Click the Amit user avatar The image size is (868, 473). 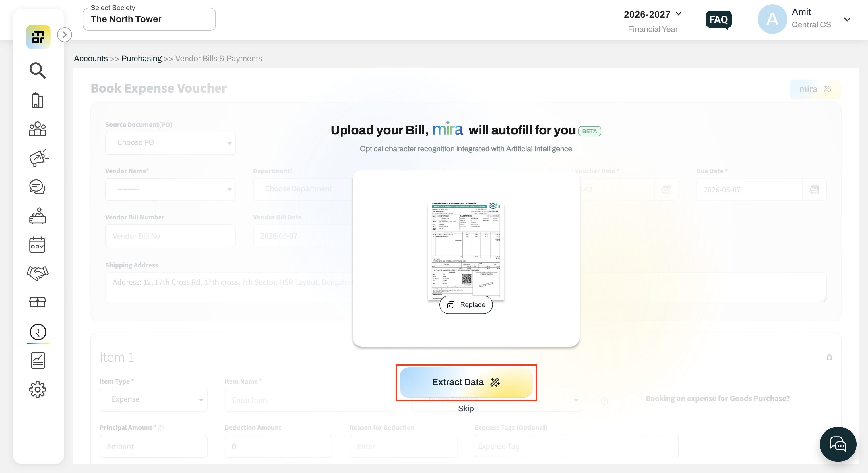(x=772, y=19)
